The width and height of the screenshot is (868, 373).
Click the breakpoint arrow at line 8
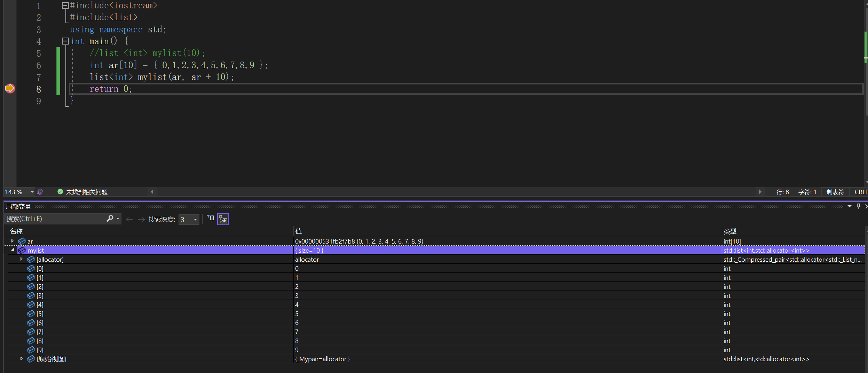point(10,89)
